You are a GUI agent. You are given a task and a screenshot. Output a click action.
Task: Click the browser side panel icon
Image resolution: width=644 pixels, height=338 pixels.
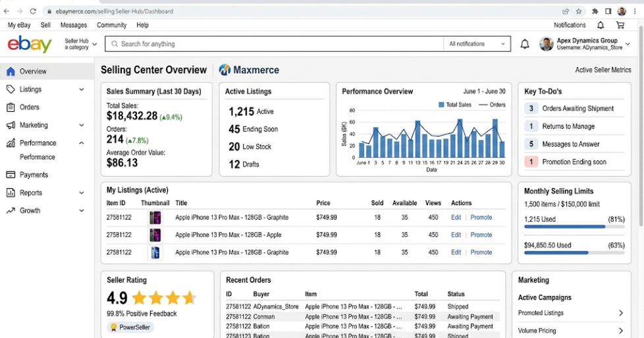[x=608, y=11]
